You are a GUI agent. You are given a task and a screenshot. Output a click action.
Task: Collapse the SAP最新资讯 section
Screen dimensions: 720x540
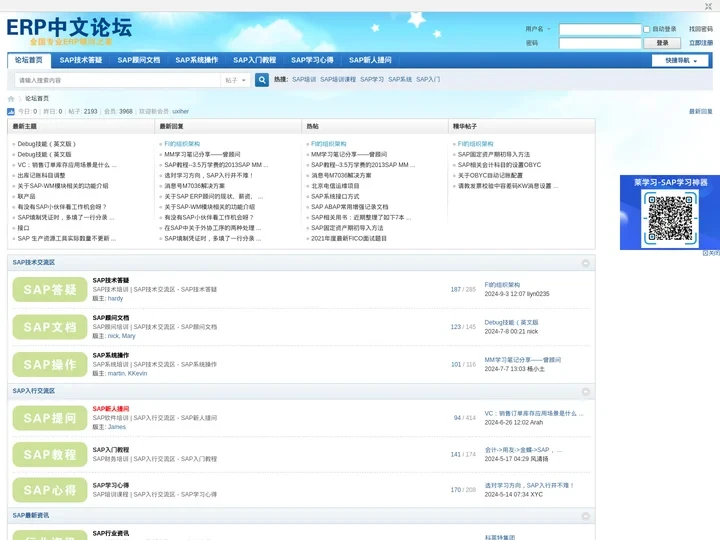point(585,516)
